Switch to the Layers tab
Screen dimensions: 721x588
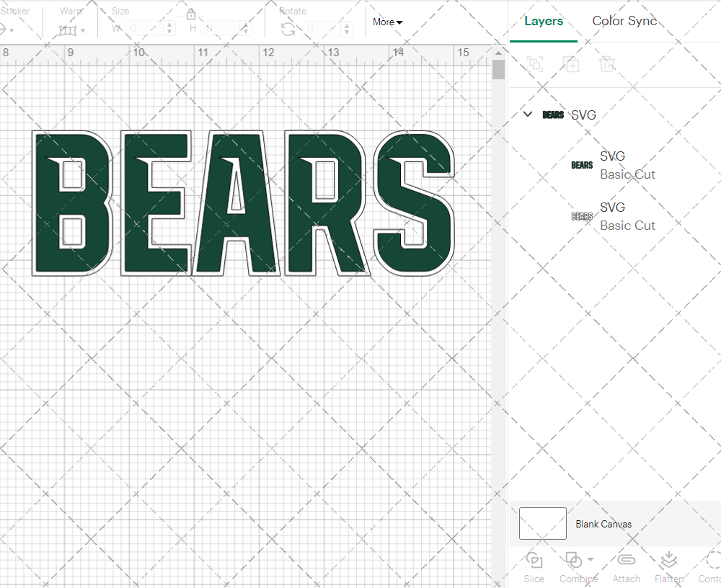[543, 21]
